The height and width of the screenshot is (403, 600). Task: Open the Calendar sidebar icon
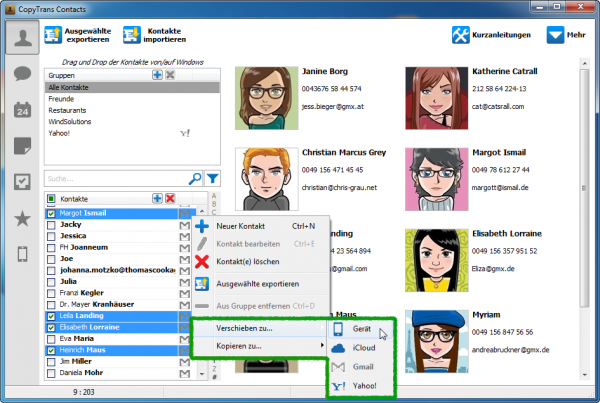21,110
